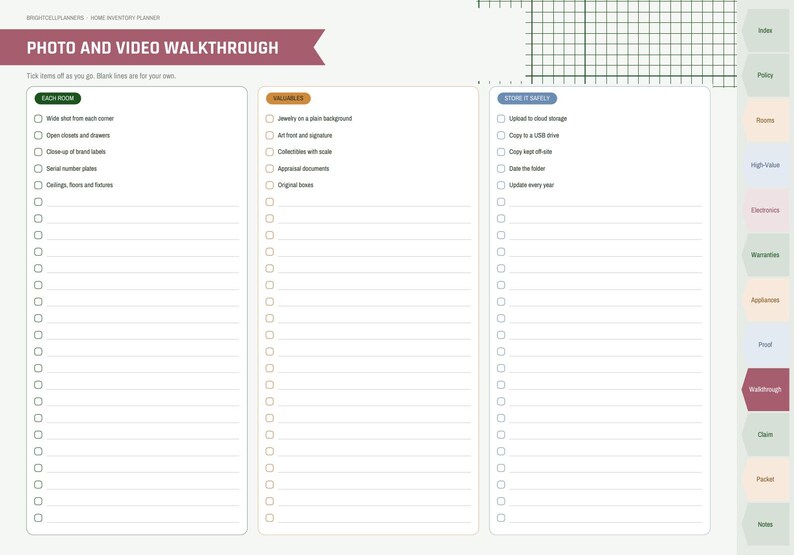Open the Notes tab
The height and width of the screenshot is (555, 794).
(x=765, y=524)
